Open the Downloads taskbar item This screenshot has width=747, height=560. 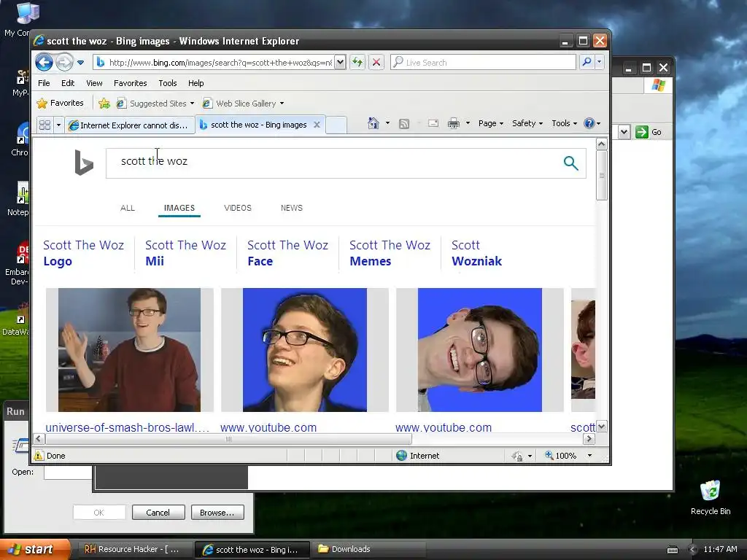tap(368, 549)
